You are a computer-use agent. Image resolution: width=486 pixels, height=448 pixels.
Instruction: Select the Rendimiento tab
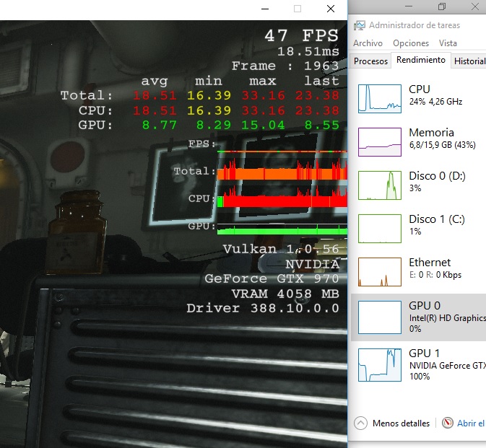[x=420, y=60]
